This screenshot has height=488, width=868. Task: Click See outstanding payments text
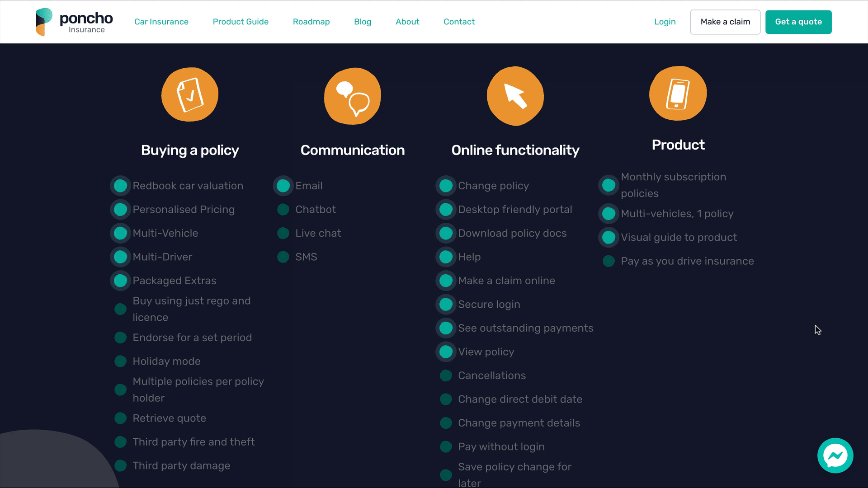pos(525,328)
